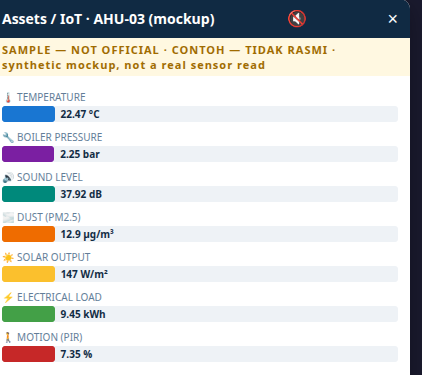Screen dimensions: 422x375
Task: Select the 7.35 % reading
Action: (x=76, y=354)
